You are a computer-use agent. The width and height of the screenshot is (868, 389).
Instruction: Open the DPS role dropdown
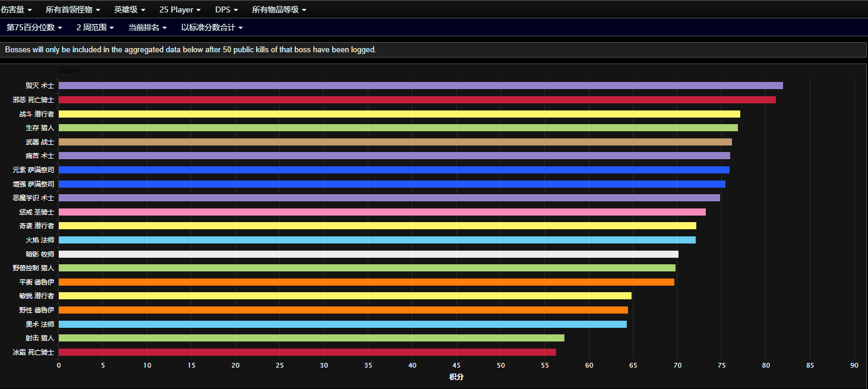coord(226,10)
